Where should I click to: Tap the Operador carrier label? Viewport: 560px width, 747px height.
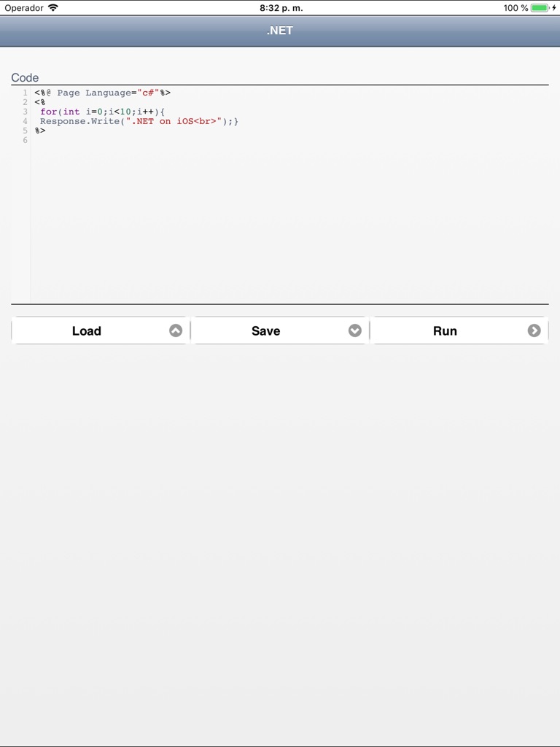[x=24, y=8]
